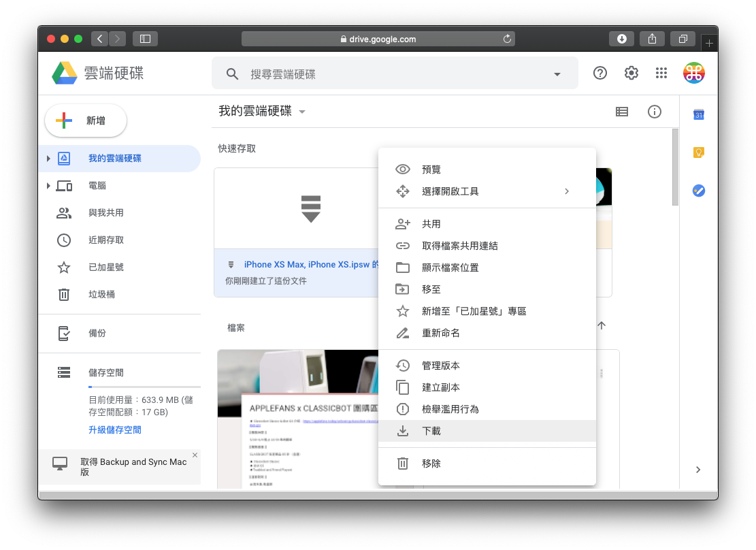Choose 移除 menu item

click(x=487, y=464)
